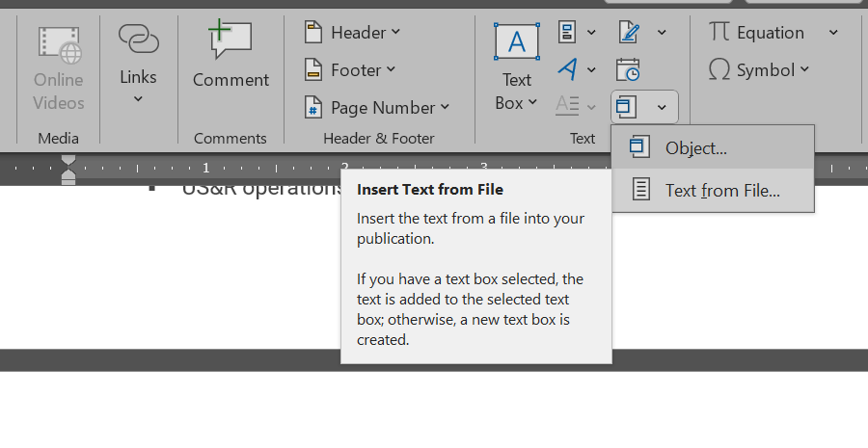This screenshot has height=448, width=868.
Task: Click the Symbol label
Action: point(766,70)
